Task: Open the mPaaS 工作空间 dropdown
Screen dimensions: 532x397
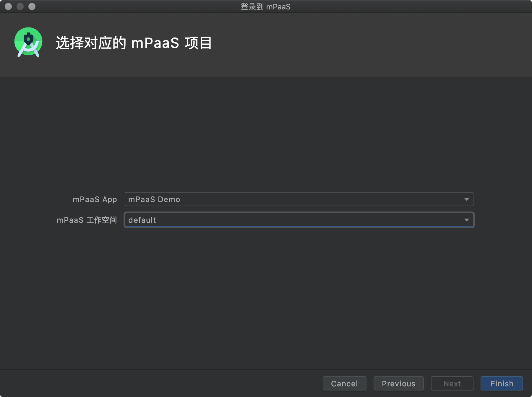Action: (x=299, y=220)
